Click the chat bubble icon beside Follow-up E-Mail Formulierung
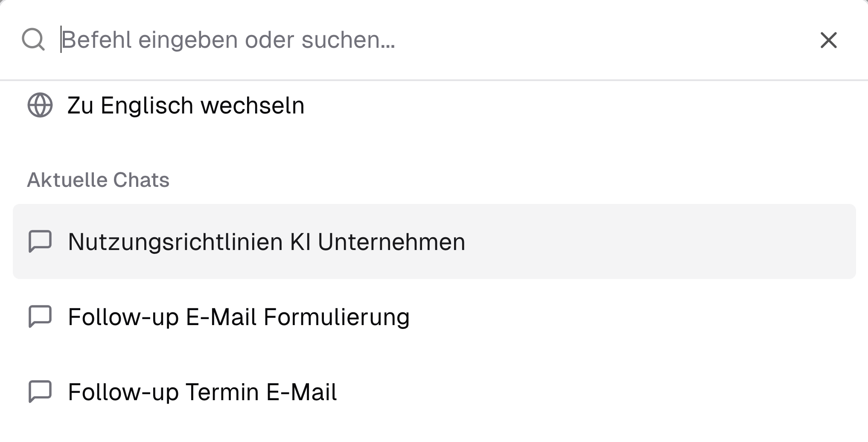 coord(41,317)
